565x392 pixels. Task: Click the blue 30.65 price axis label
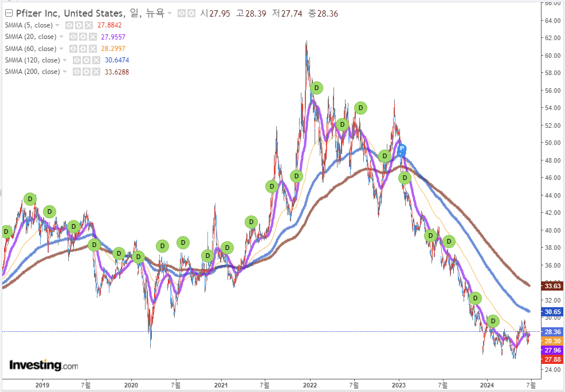552,312
